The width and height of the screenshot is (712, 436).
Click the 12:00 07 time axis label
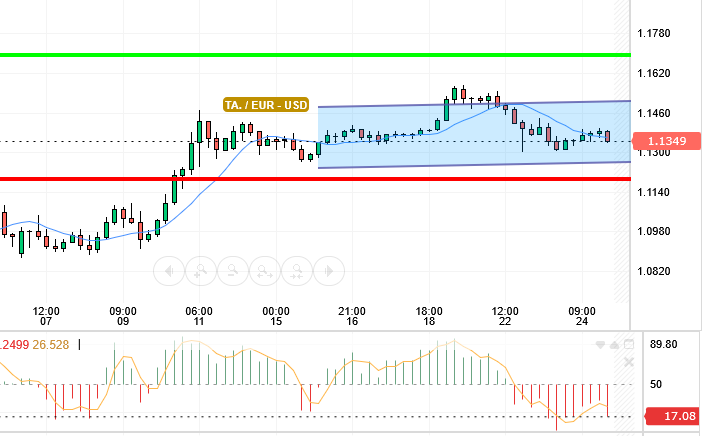(x=46, y=316)
